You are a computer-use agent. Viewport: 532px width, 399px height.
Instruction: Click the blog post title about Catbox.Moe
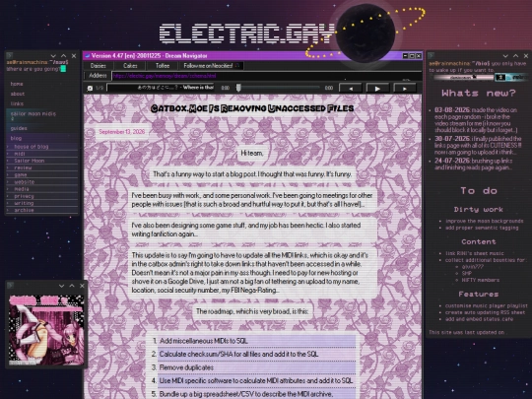click(252, 108)
